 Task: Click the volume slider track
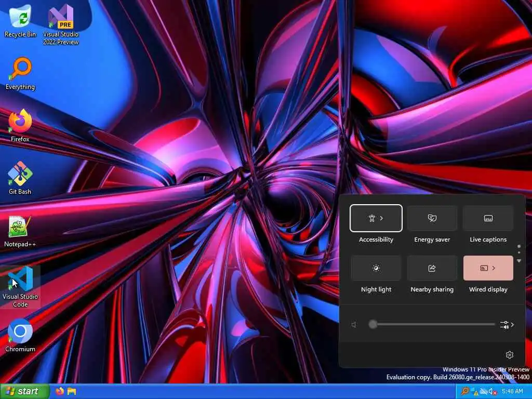pyautogui.click(x=432, y=324)
